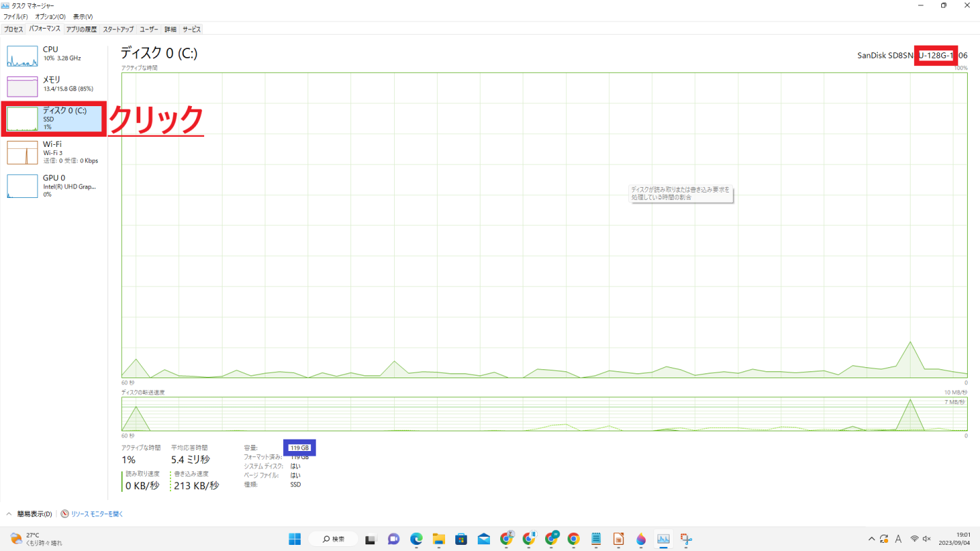Switch to the スタートアップ tab

[118, 29]
